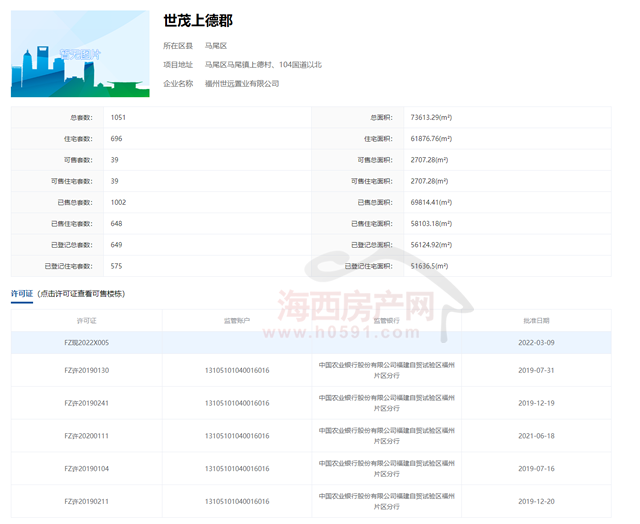
Task: Click approval date 2022-03-09
Action: point(536,343)
